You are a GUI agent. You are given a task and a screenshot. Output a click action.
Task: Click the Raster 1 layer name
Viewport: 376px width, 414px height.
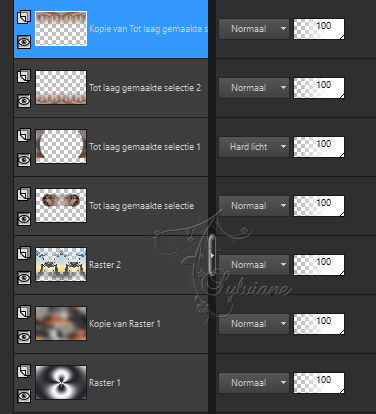[104, 383]
